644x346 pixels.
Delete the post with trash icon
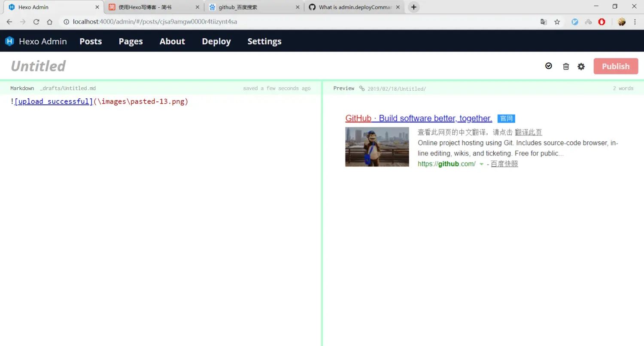(566, 66)
